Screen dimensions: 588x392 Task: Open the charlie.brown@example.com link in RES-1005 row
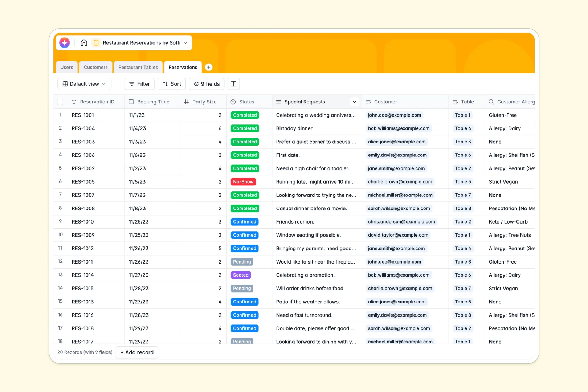[400, 182]
